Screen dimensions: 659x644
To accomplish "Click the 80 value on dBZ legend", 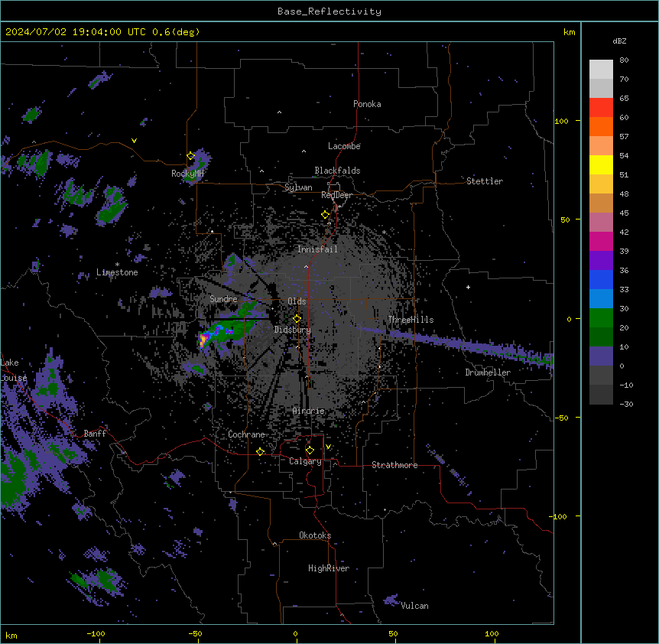I will [624, 60].
